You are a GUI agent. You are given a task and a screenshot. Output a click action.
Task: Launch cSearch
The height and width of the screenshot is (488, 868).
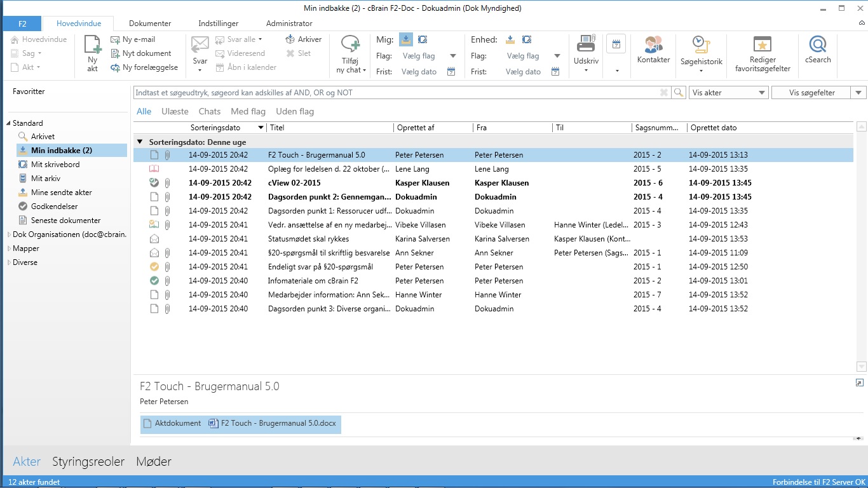818,50
